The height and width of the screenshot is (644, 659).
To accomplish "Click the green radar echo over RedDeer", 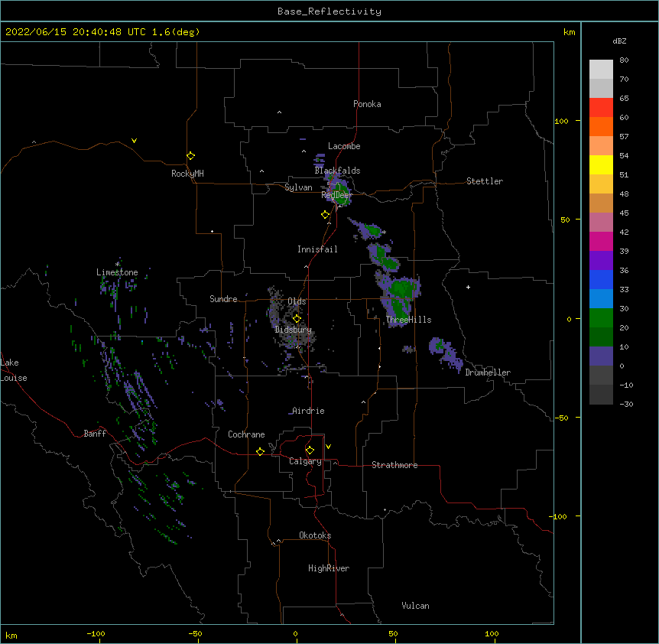I will point(339,194).
